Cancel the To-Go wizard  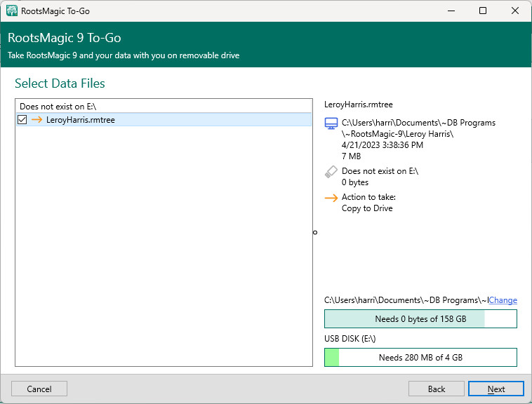coord(39,389)
